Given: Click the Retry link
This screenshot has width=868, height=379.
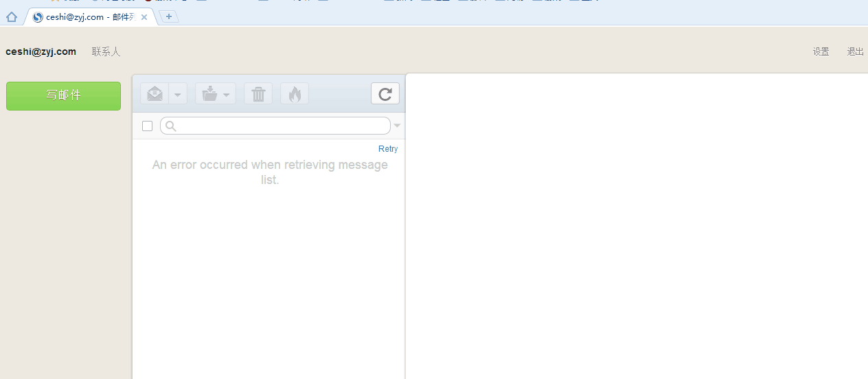Looking at the screenshot, I should tap(387, 149).
